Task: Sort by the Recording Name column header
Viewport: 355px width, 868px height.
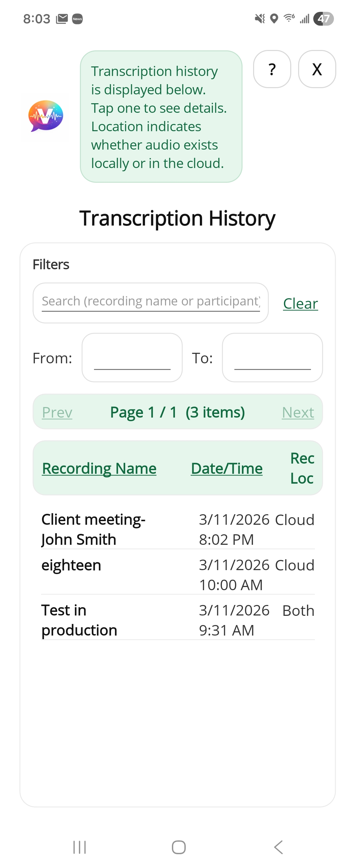Action: click(x=99, y=468)
